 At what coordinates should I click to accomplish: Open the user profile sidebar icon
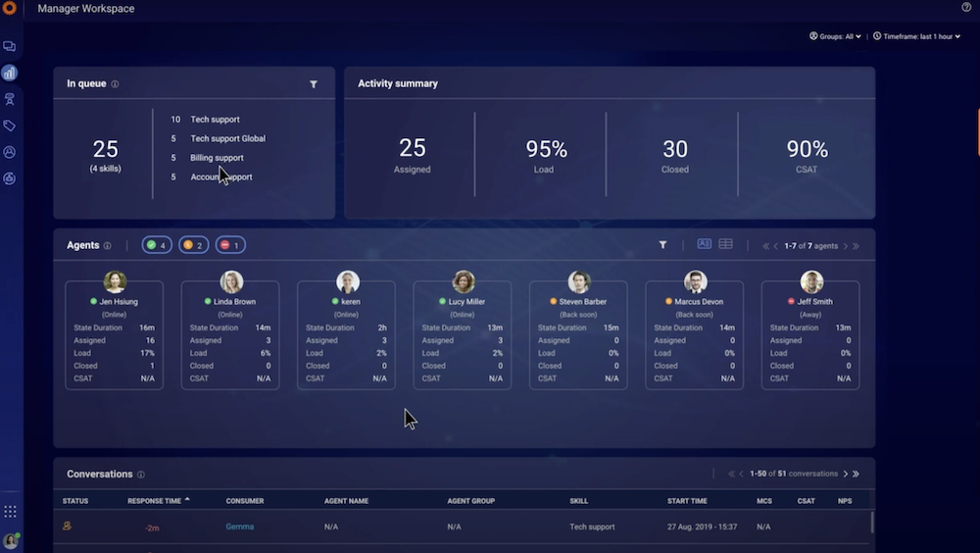point(10,152)
